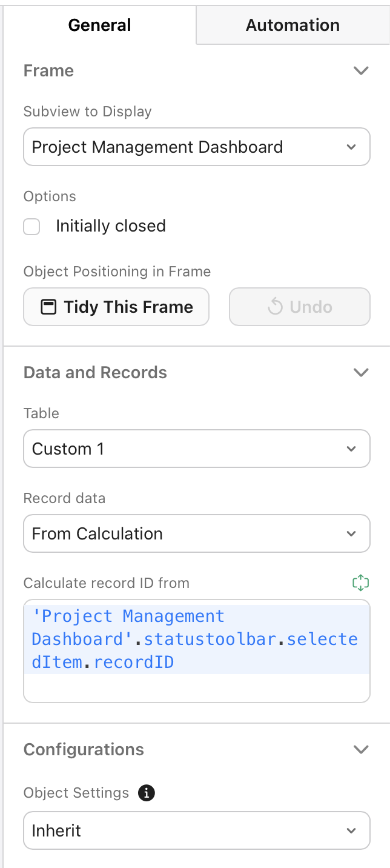This screenshot has width=390, height=868.
Task: Collapse the Configurations section
Action: [x=361, y=749]
